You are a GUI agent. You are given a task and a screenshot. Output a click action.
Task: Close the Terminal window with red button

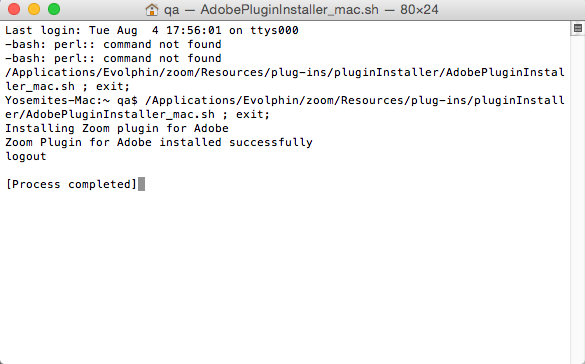pyautogui.click(x=14, y=9)
